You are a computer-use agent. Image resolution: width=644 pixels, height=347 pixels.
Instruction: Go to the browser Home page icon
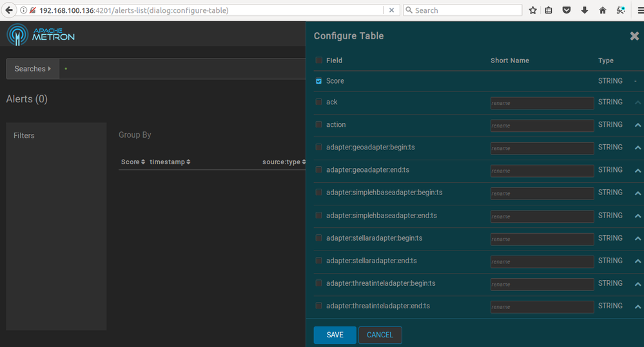[603, 10]
